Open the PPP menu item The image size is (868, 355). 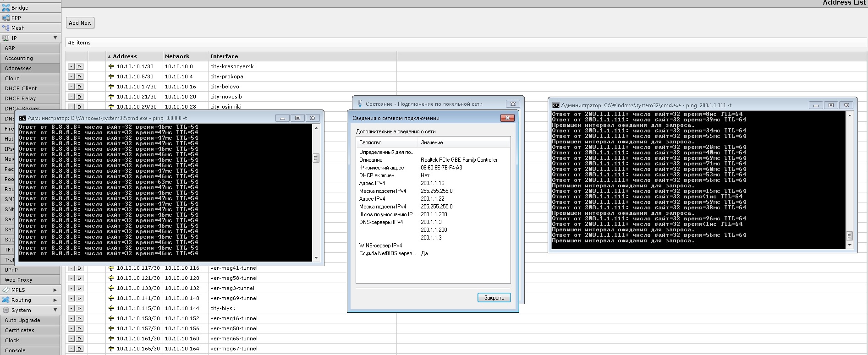click(x=30, y=18)
